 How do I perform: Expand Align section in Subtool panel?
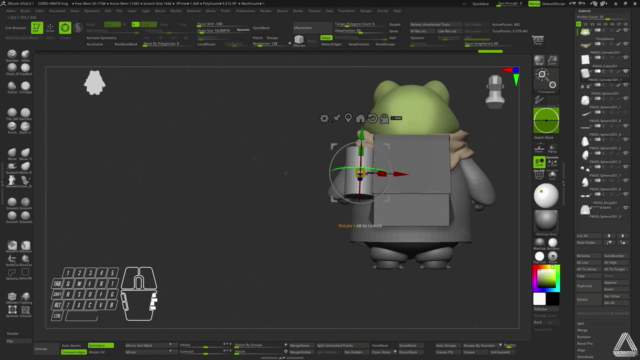pos(581,350)
